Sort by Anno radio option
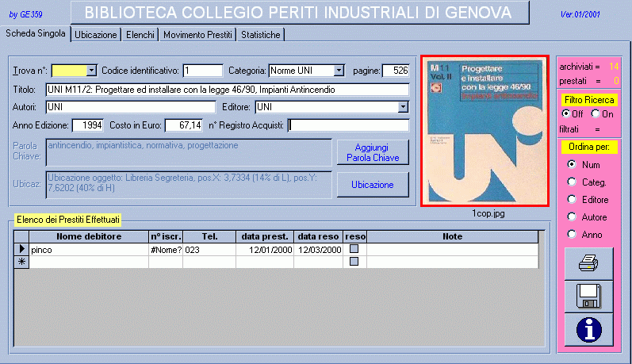The height and width of the screenshot is (364, 632). tap(572, 234)
